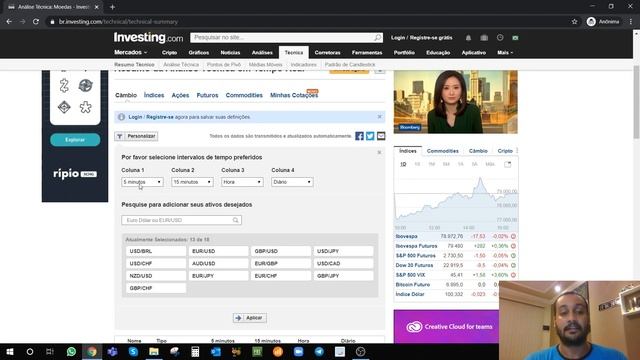
Task: Click the GBP/CHF selected pair
Action: (x=156, y=288)
